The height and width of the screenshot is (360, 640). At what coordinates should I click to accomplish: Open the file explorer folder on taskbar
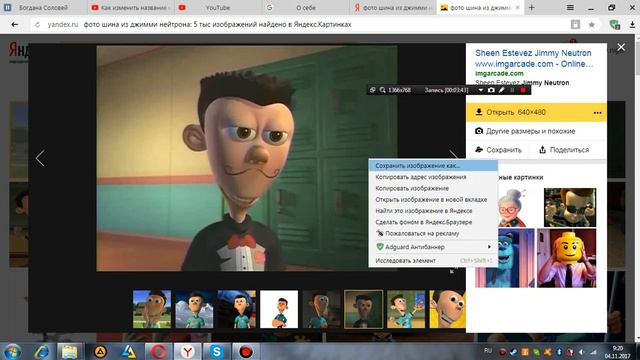tap(70, 351)
